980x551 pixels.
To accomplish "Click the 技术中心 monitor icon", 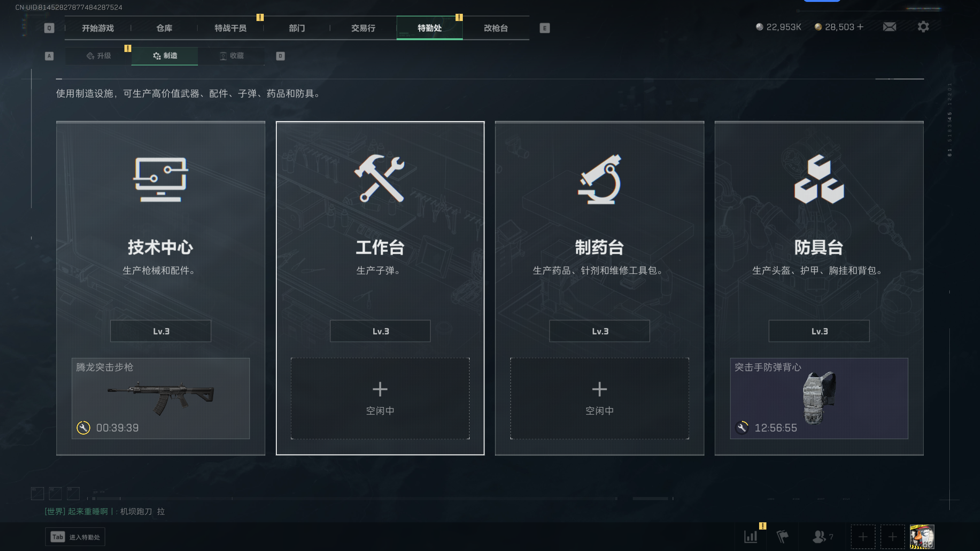I will pos(161,179).
